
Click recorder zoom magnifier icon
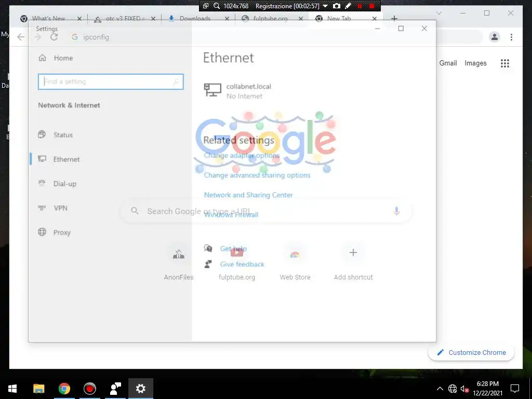[217, 6]
